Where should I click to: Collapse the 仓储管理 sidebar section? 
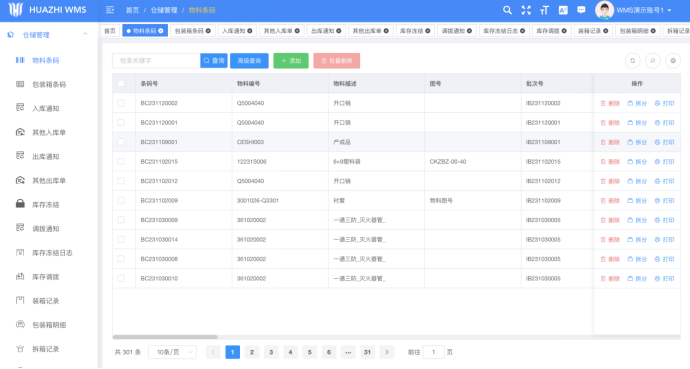pyautogui.click(x=85, y=34)
